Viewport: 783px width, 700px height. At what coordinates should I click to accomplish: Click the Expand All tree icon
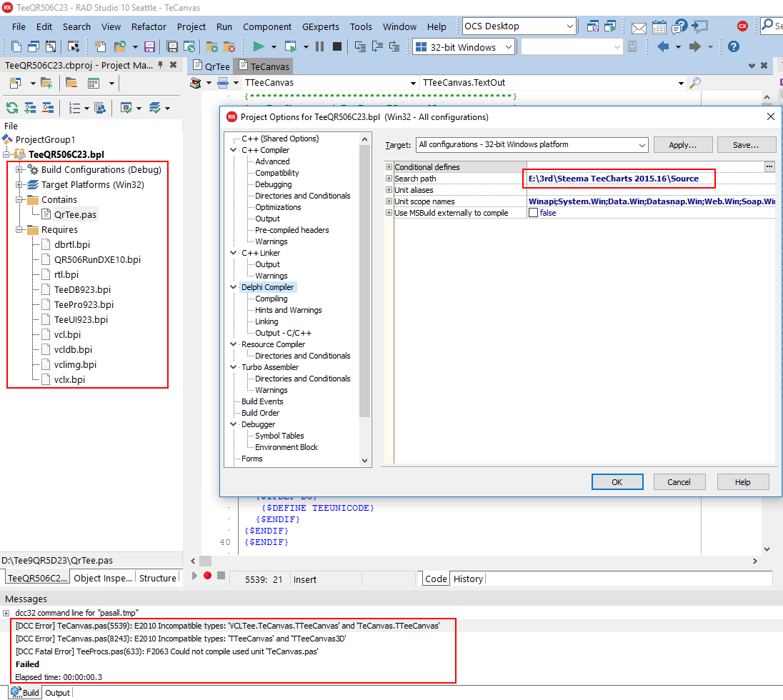[x=31, y=108]
